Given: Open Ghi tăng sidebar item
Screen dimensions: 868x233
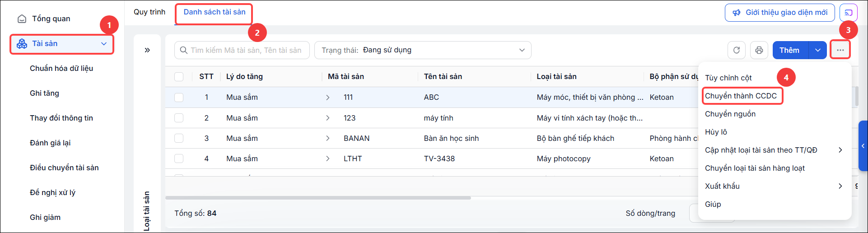Looking at the screenshot, I should 44,93.
